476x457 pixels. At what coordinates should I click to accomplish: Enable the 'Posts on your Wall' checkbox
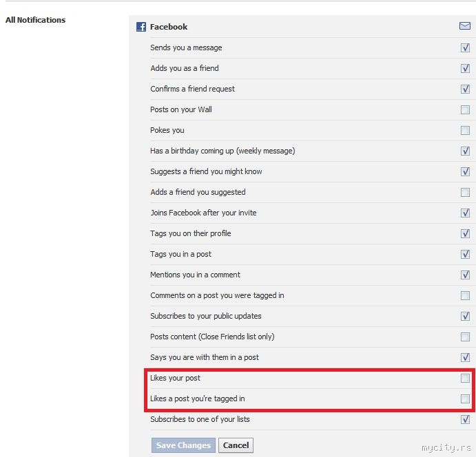click(465, 110)
